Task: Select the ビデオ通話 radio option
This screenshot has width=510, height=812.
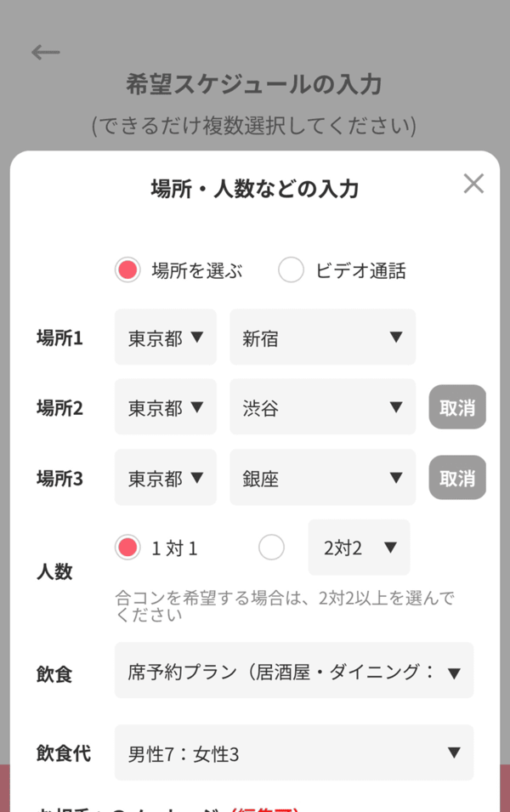Action: coord(291,270)
